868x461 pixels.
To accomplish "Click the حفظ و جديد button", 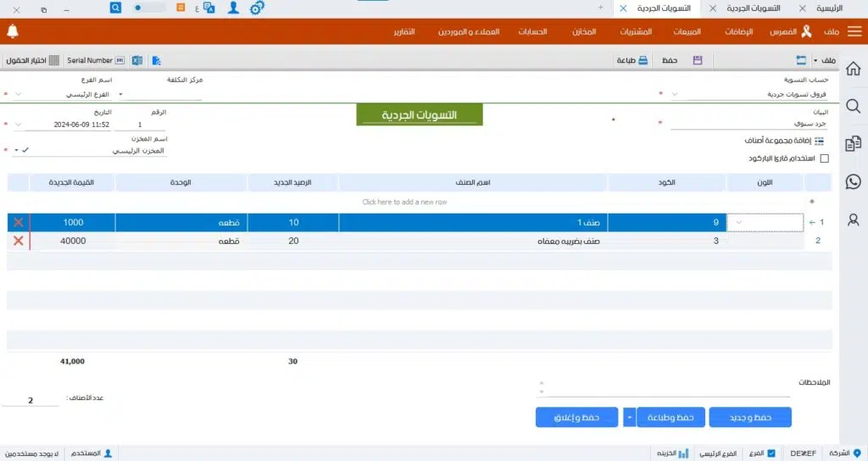I will coord(749,417).
